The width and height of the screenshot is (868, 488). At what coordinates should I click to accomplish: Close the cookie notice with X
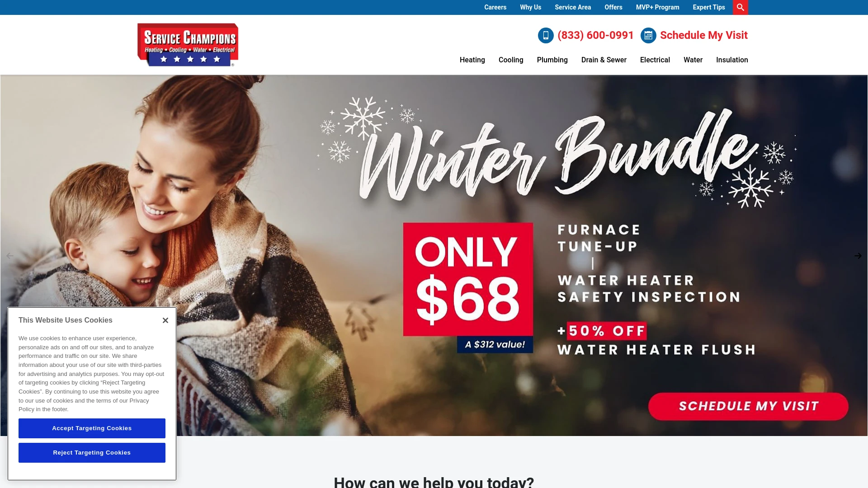(165, 320)
